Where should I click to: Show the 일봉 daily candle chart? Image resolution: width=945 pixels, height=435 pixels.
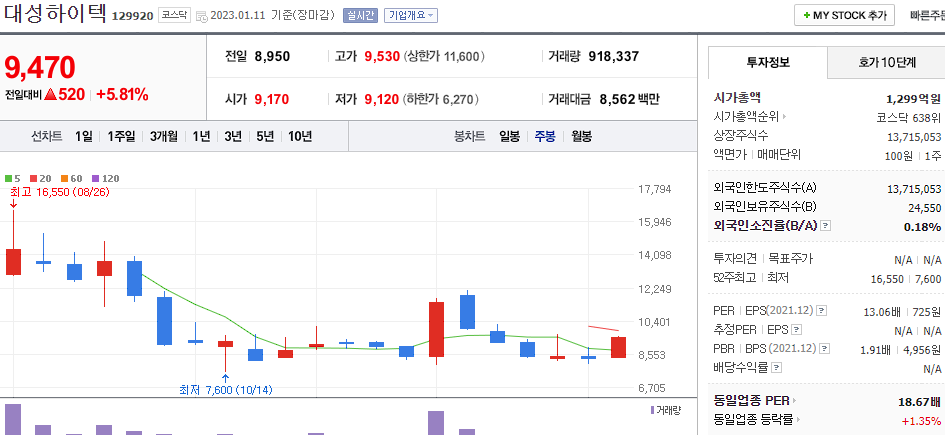pyautogui.click(x=509, y=136)
